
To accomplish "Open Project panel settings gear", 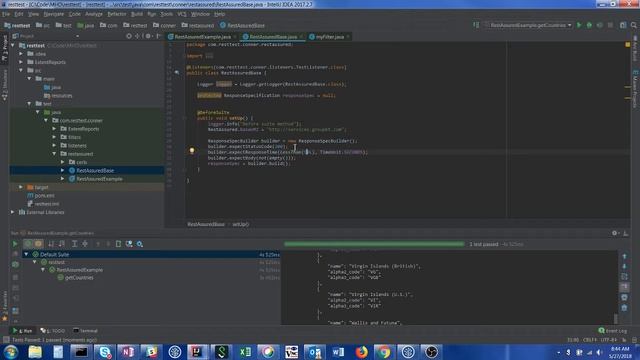I will coord(148,36).
